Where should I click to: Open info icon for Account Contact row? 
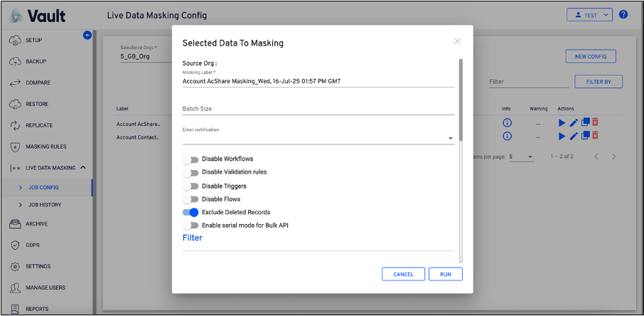click(507, 135)
